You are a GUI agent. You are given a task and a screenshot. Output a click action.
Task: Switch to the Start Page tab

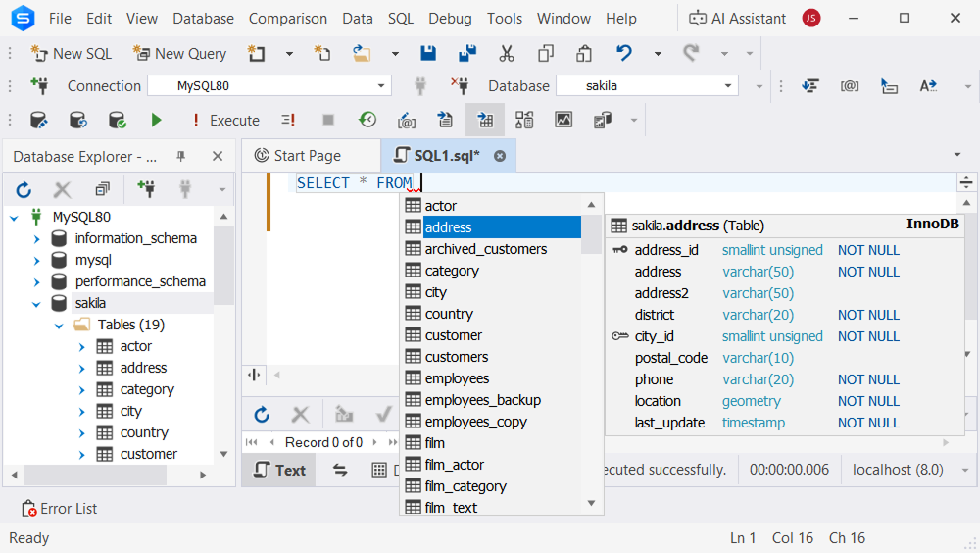click(298, 155)
